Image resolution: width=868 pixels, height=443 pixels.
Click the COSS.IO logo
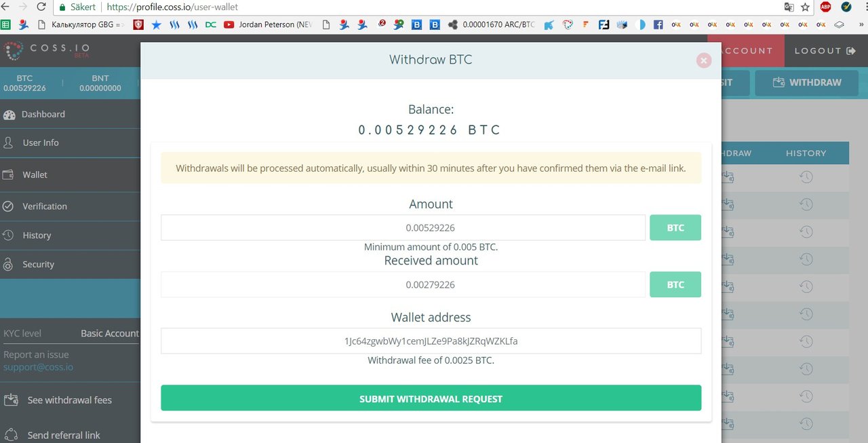point(46,50)
